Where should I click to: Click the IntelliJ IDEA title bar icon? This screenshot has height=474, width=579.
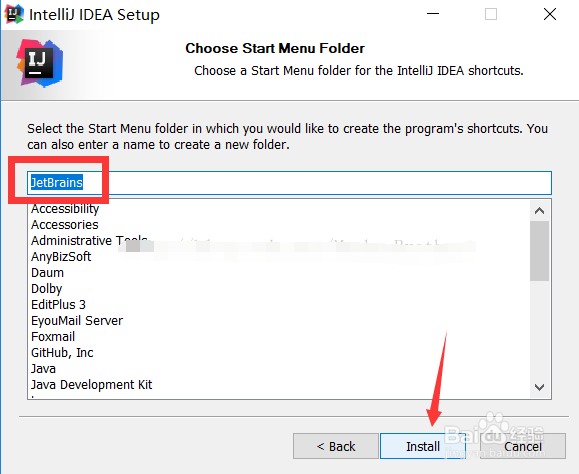coord(14,14)
